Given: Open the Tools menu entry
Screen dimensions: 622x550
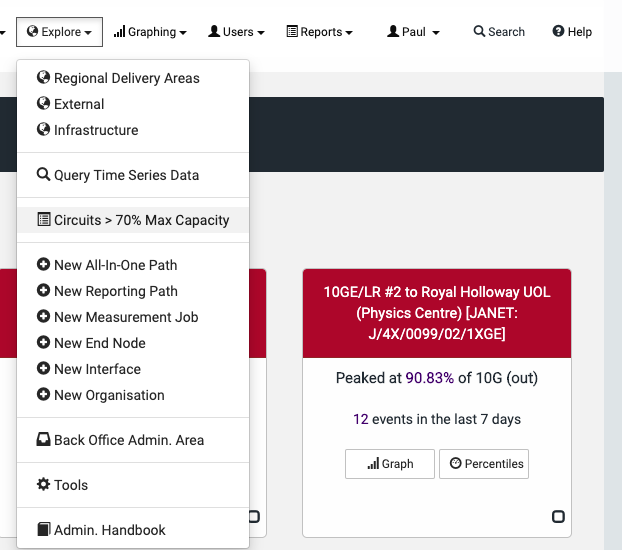Looking at the screenshot, I should click(133, 485).
